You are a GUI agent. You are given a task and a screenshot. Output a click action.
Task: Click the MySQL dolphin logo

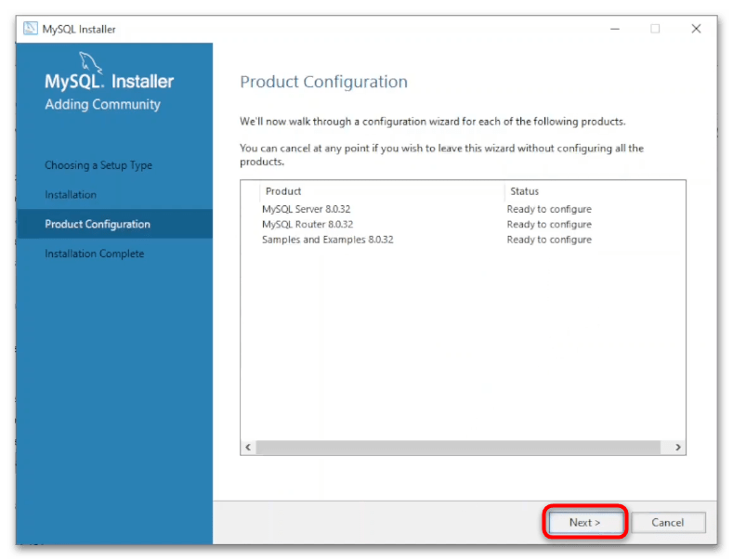coord(90,62)
